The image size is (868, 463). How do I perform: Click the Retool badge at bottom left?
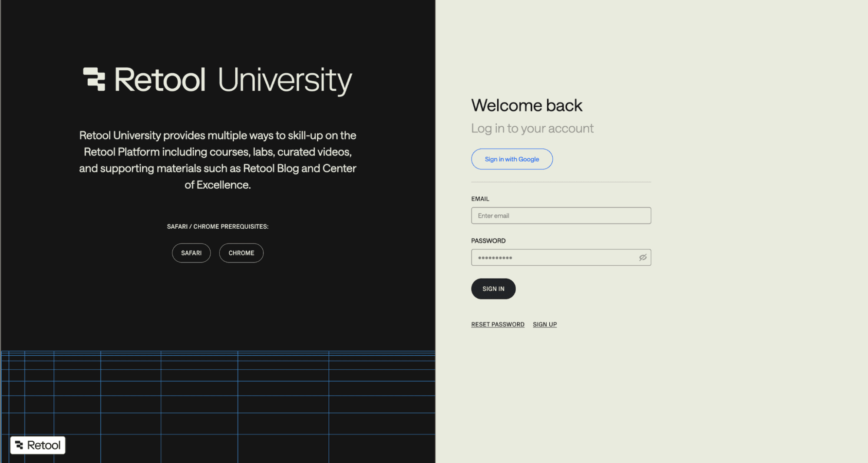[38, 445]
